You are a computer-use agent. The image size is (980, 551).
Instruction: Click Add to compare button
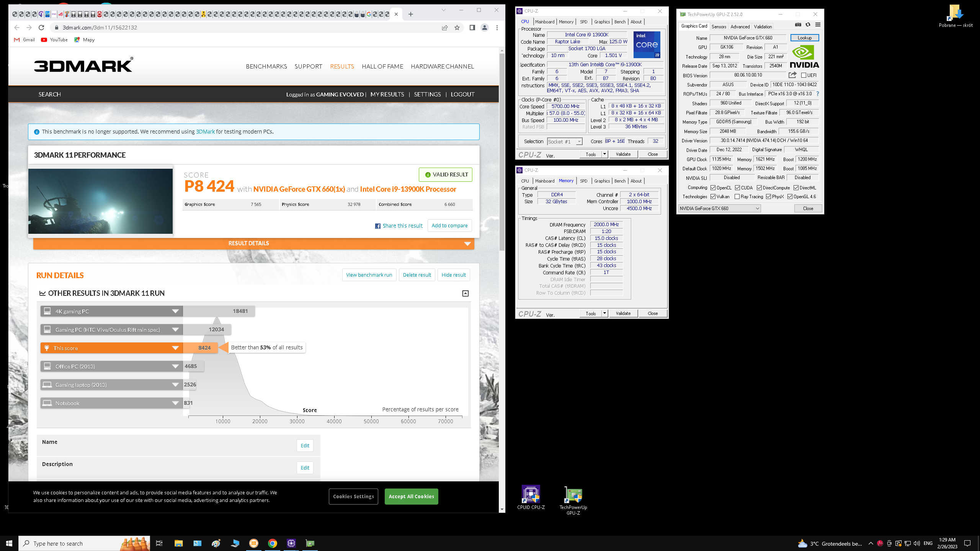pos(449,226)
